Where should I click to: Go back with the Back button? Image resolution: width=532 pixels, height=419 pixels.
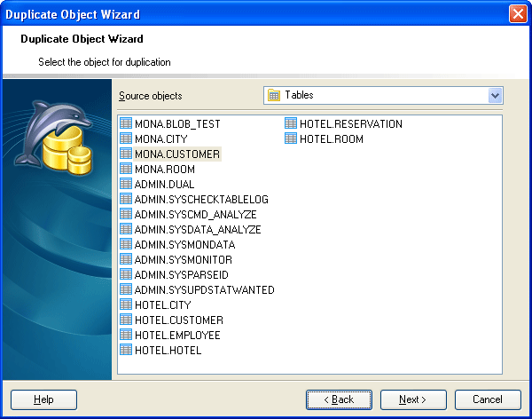click(339, 399)
